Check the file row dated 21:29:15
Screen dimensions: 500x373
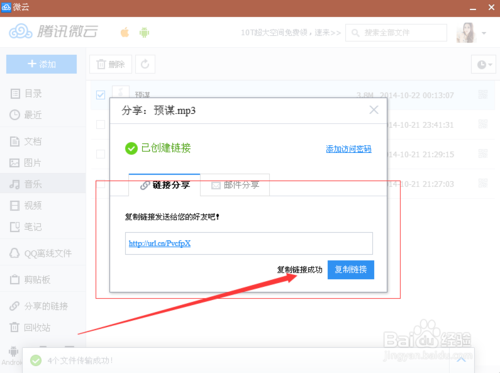coord(100,154)
